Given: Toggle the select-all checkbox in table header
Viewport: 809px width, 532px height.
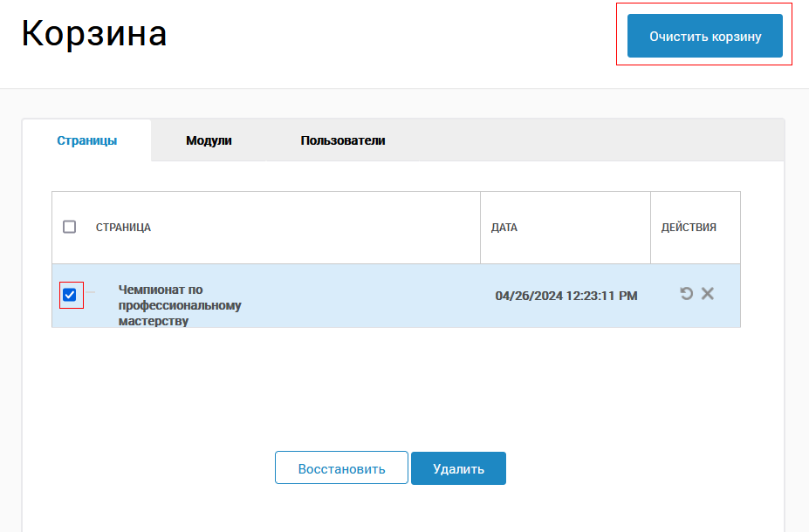Looking at the screenshot, I should [x=70, y=227].
